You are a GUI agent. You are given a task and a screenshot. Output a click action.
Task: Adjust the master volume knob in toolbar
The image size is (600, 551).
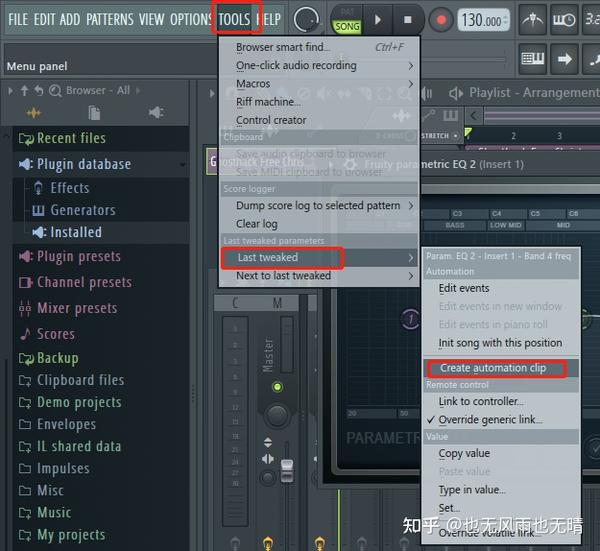[x=306, y=20]
